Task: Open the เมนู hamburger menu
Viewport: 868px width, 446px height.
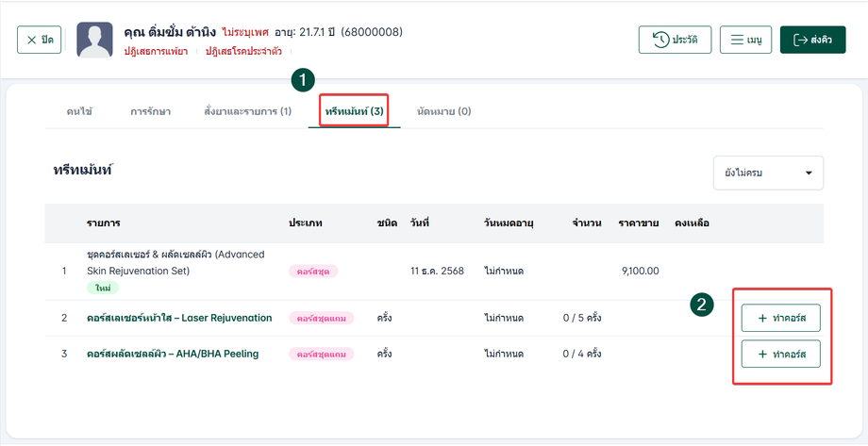Action: [746, 40]
